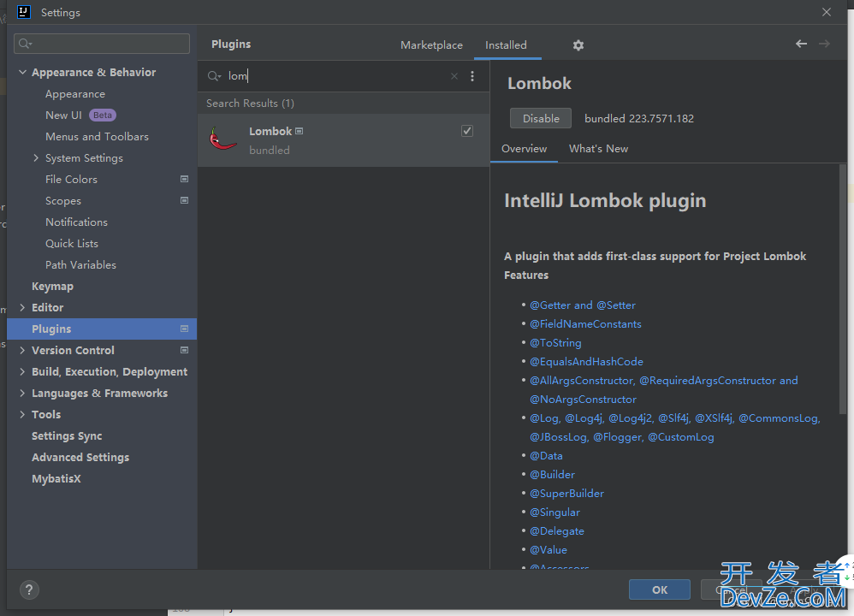Open the @ToString link
Screen dimensions: 854x616
[555, 343]
